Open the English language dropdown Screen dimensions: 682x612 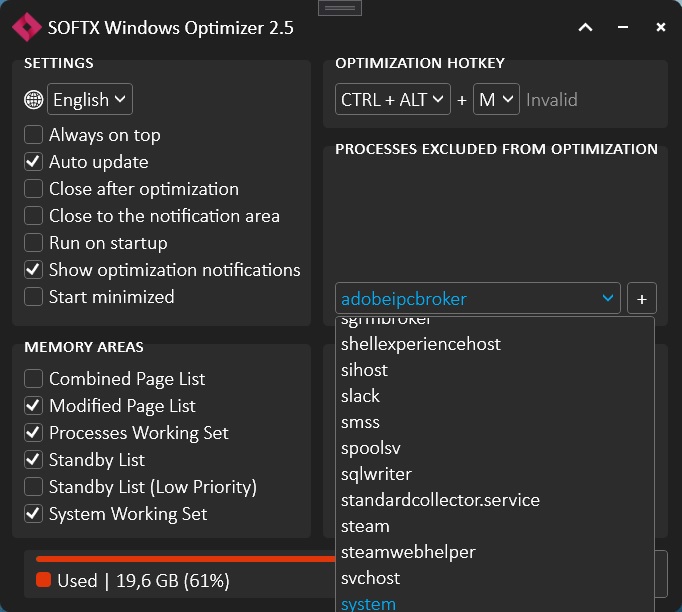coord(90,100)
